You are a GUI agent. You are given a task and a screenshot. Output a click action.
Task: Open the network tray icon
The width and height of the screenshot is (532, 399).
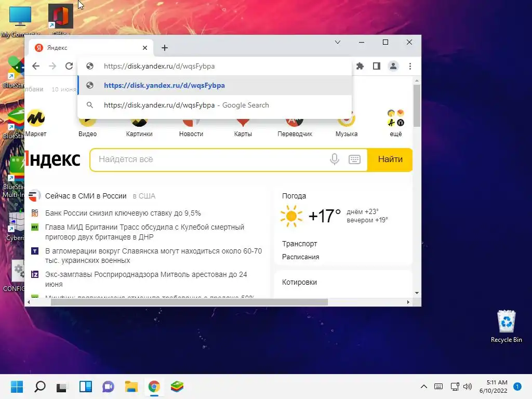coord(455,387)
